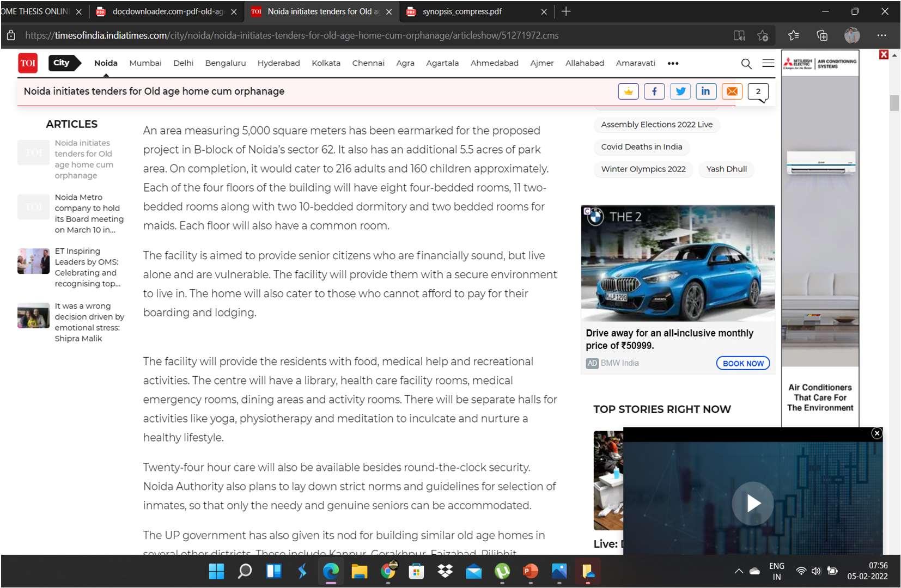The image size is (901, 588).
Task: Select Bengaluru in city navigation
Action: tap(226, 63)
